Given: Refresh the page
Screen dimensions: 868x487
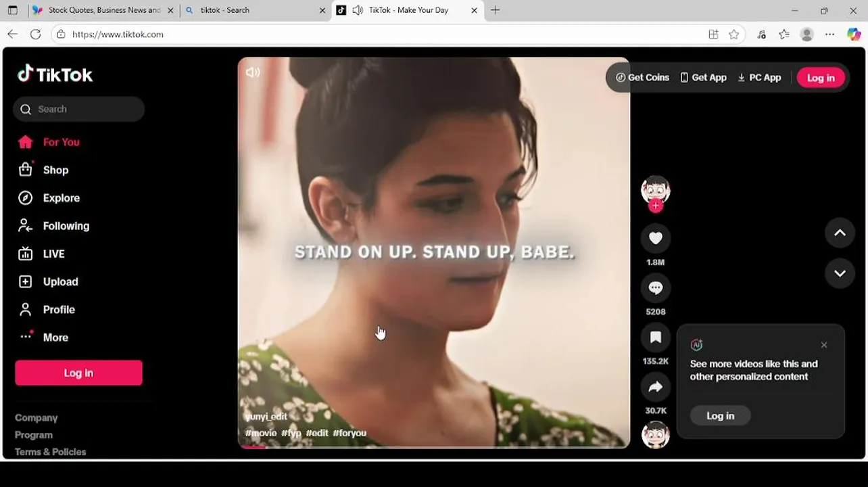Looking at the screenshot, I should click(x=36, y=34).
